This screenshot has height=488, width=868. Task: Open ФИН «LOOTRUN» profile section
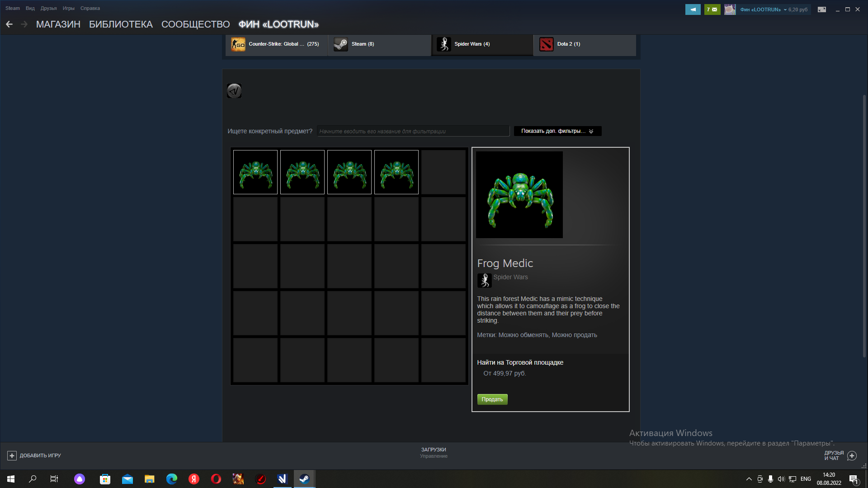click(x=278, y=24)
